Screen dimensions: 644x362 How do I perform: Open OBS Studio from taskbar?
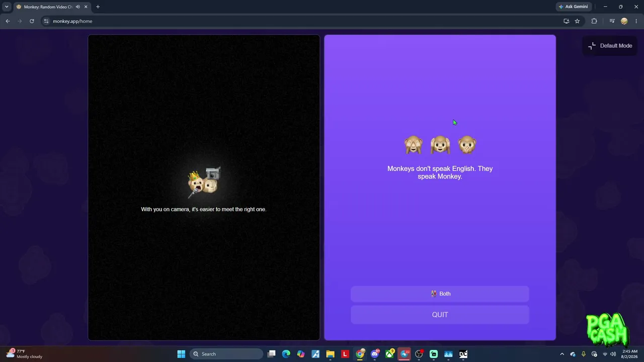(419, 354)
